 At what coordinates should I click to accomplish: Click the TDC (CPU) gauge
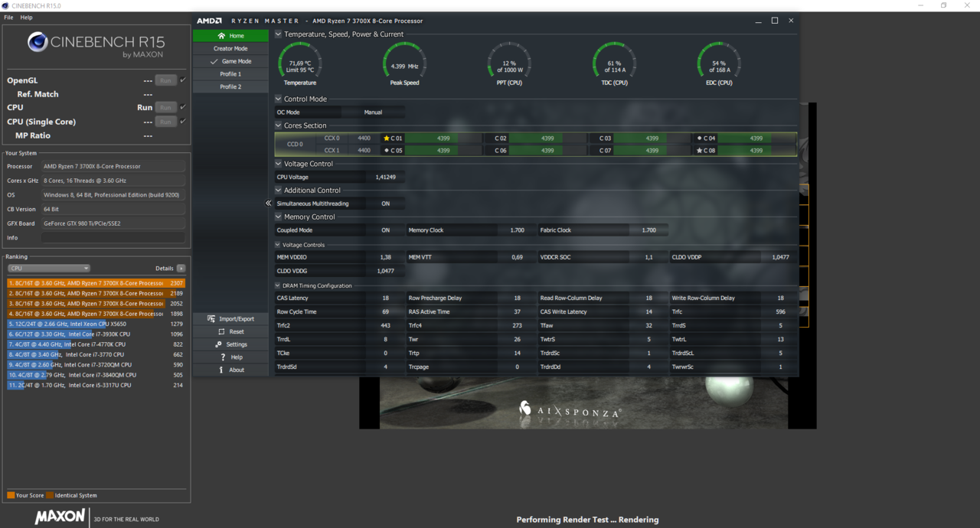[x=614, y=63]
